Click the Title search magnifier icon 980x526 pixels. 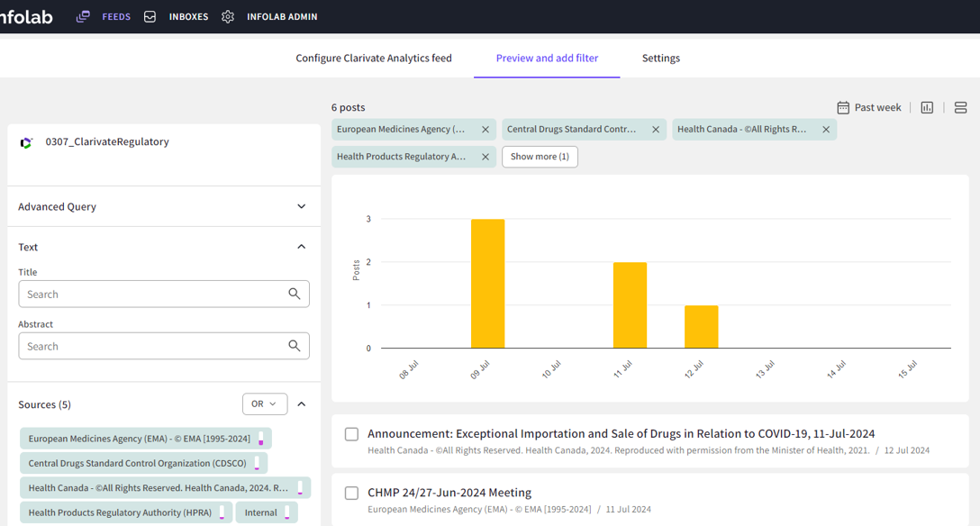[x=295, y=295]
